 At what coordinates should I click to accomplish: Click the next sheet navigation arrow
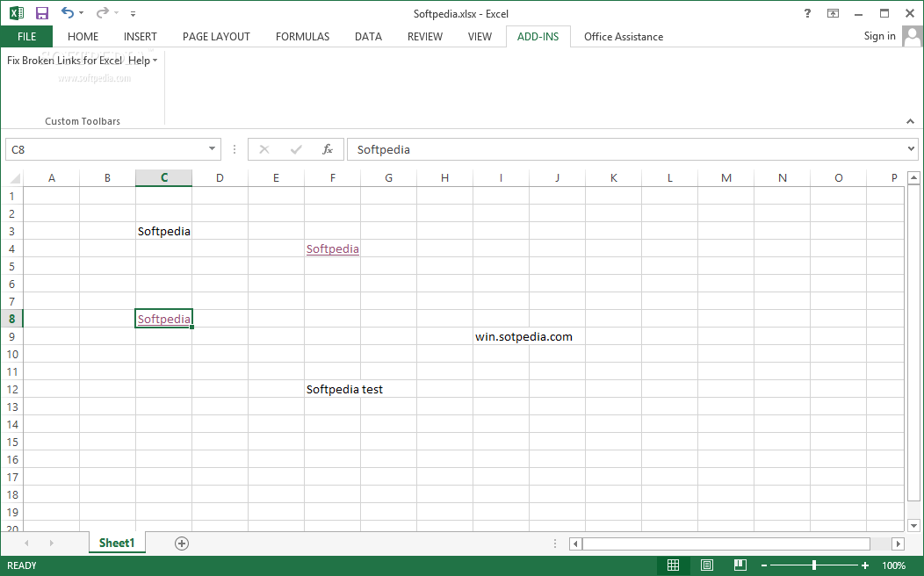(51, 543)
